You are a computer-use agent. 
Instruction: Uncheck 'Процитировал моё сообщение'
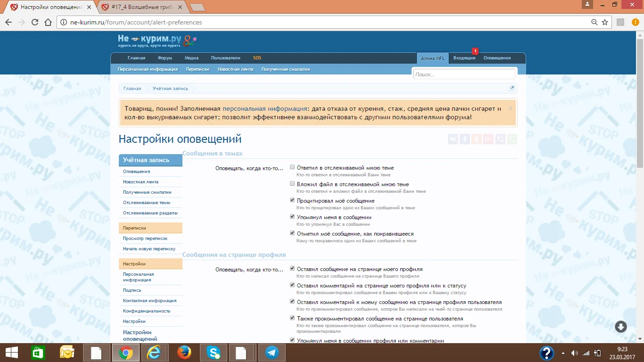point(292,200)
